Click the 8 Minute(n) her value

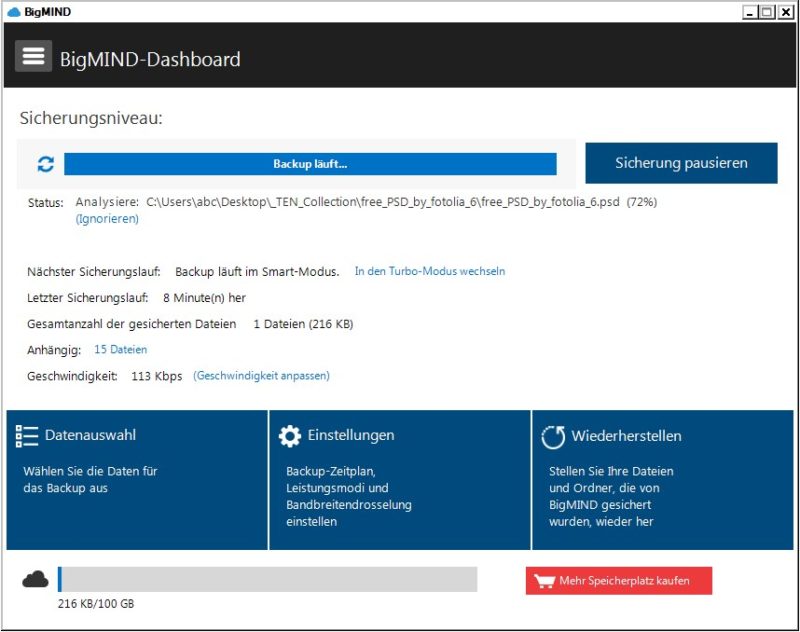tap(204, 298)
